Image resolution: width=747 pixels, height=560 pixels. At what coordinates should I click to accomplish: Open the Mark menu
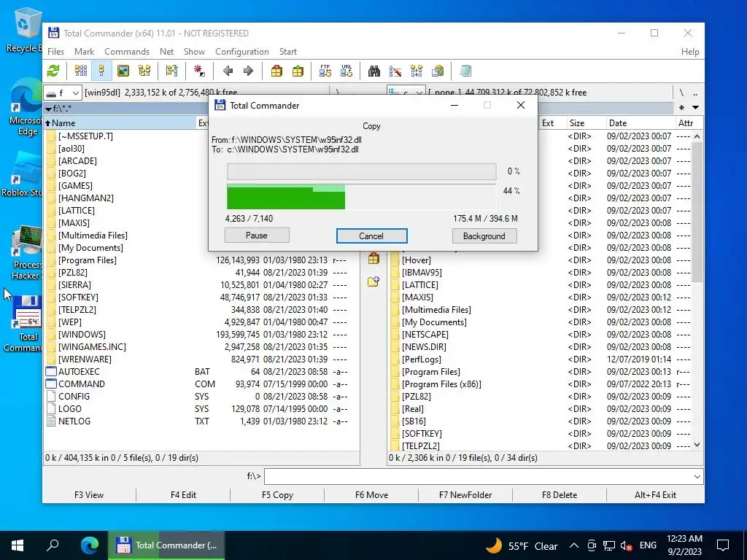85,52
